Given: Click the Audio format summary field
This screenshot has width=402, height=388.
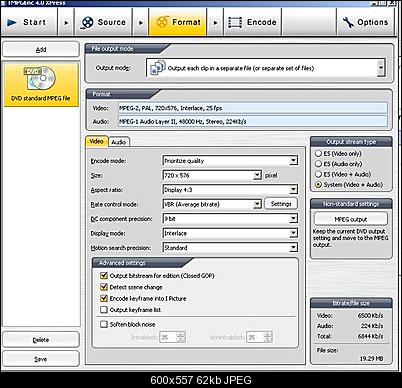Looking at the screenshot, I should [x=253, y=121].
